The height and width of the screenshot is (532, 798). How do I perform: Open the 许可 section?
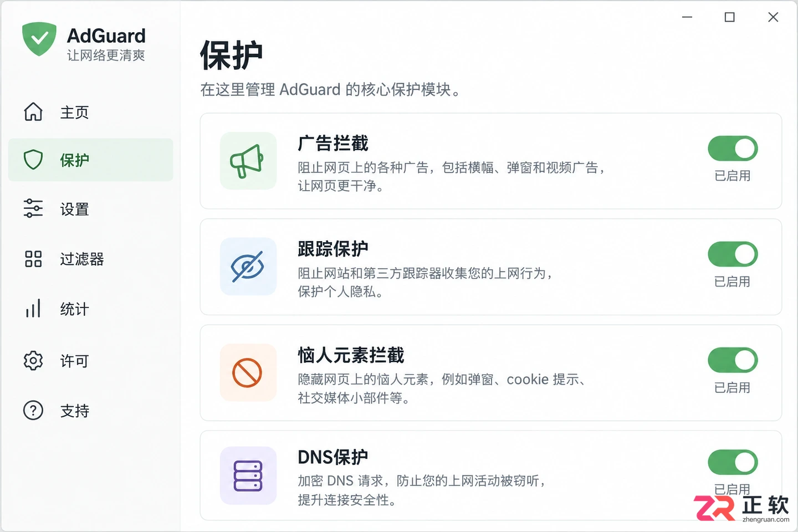(x=91, y=361)
